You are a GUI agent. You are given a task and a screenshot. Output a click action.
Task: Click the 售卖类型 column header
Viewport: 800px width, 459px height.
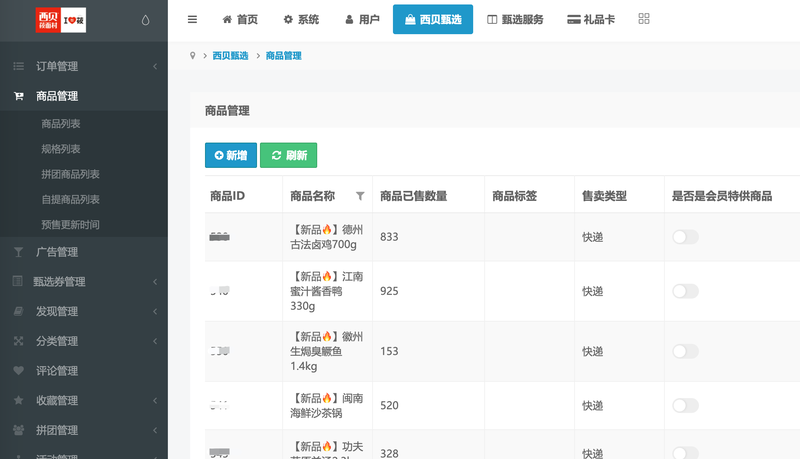coord(605,196)
